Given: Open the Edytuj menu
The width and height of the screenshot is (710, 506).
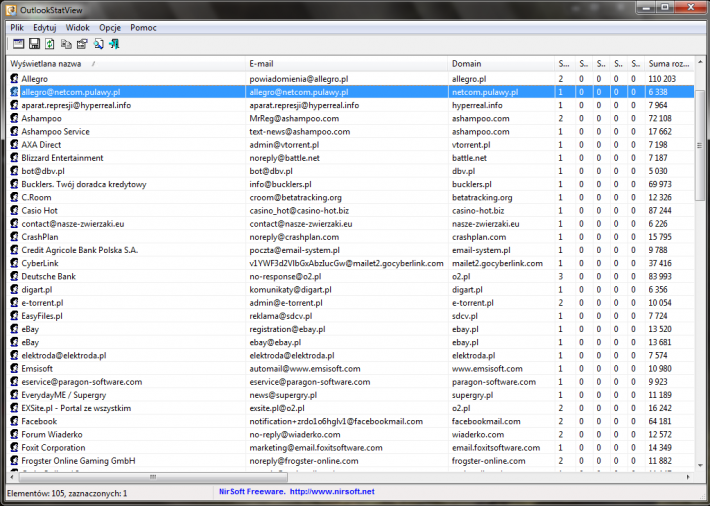Looking at the screenshot, I should pos(44,28).
